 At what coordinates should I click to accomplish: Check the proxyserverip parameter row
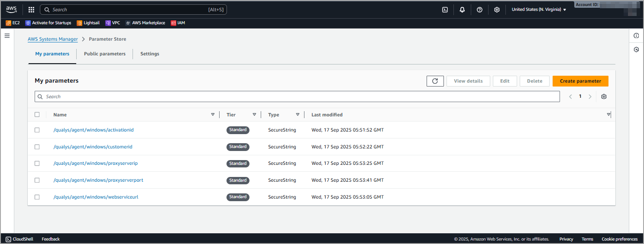(x=37, y=164)
